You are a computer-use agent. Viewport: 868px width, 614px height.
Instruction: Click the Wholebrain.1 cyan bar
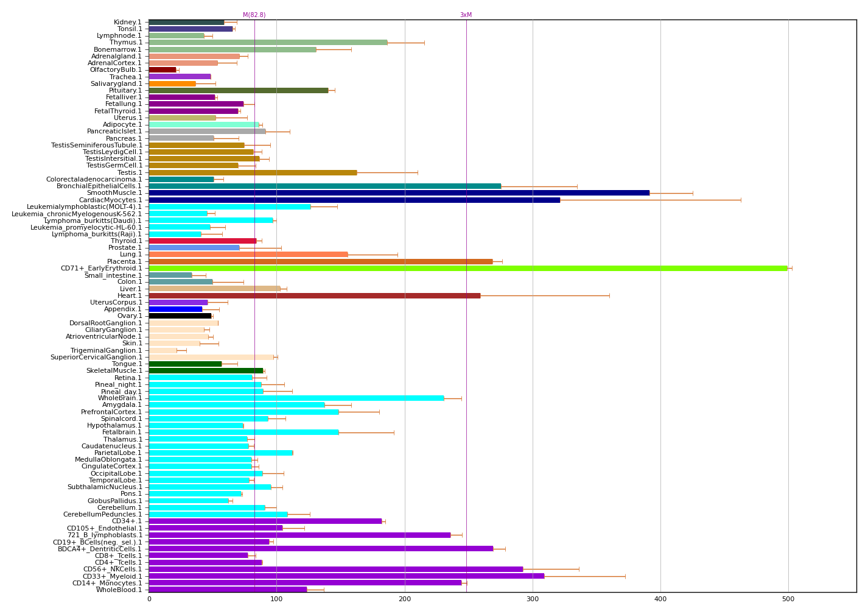pos(296,398)
